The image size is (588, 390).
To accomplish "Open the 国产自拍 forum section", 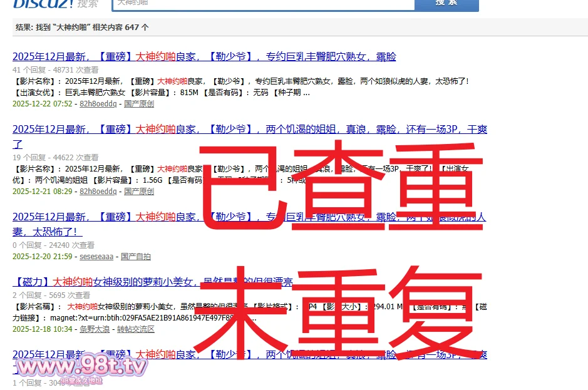I will pyautogui.click(x=136, y=257).
